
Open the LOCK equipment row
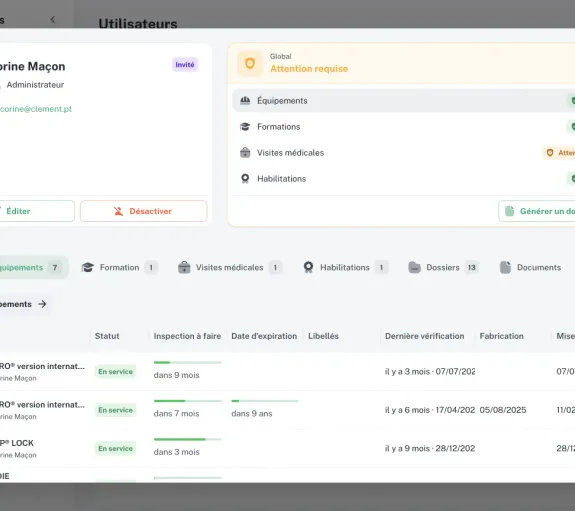288,448
